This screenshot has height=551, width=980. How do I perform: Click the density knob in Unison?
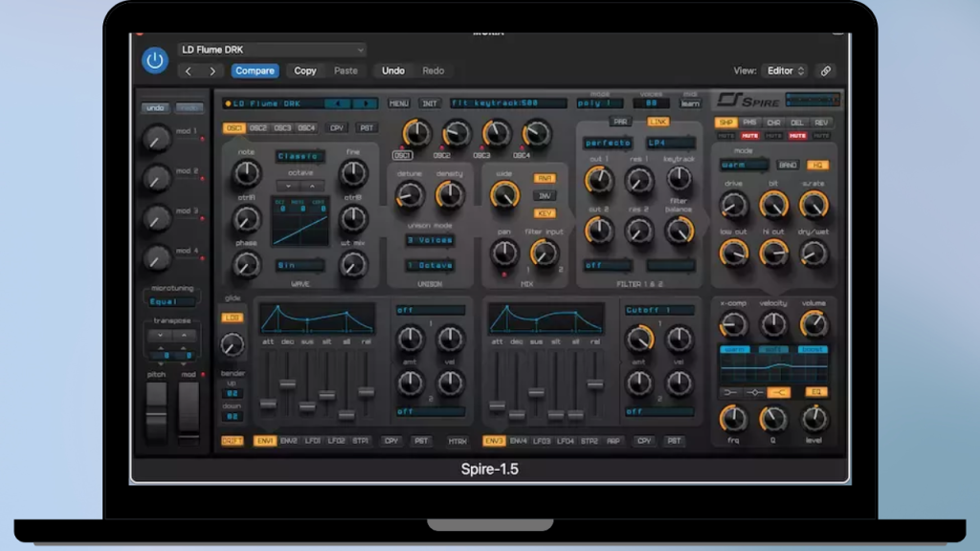450,195
